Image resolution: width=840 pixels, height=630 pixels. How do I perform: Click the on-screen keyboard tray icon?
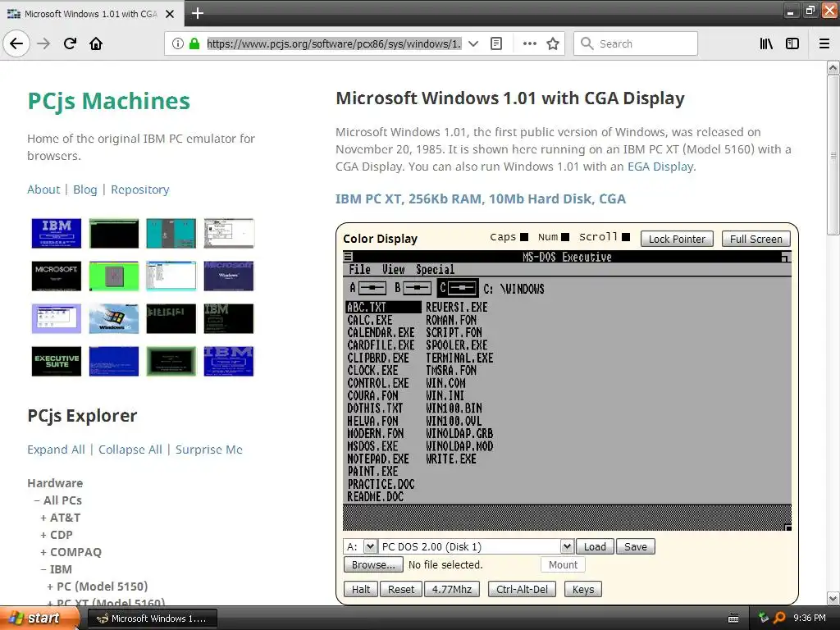tap(733, 619)
